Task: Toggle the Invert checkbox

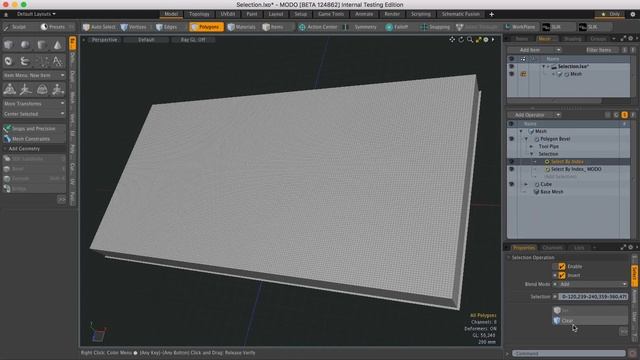Action: click(562, 276)
